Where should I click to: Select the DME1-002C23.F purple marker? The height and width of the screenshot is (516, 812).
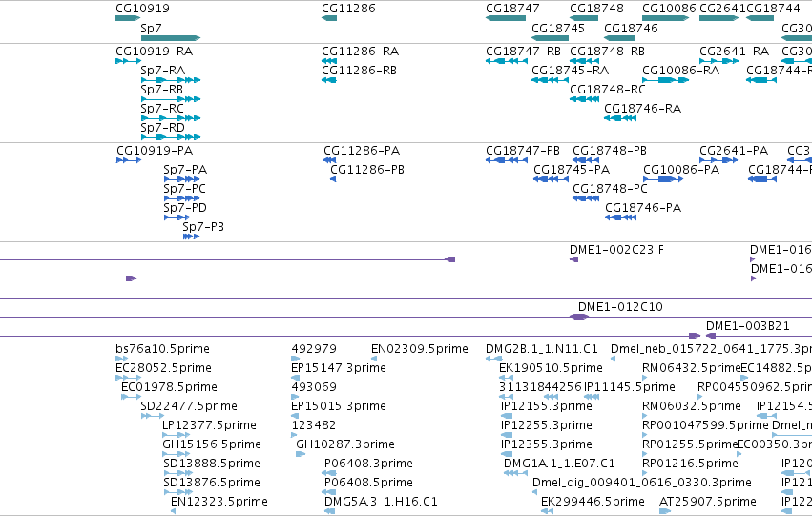pos(573,259)
